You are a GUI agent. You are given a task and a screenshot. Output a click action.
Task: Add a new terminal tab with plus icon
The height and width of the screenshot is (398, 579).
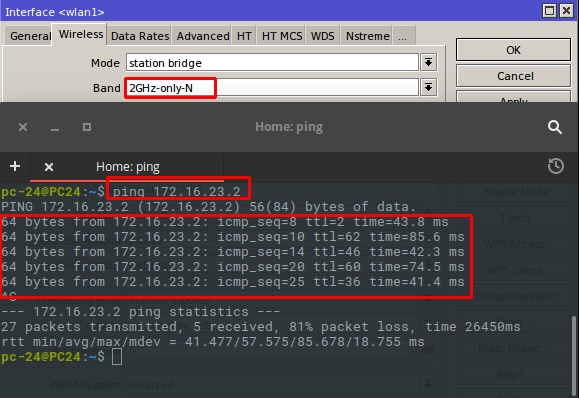pyautogui.click(x=15, y=166)
